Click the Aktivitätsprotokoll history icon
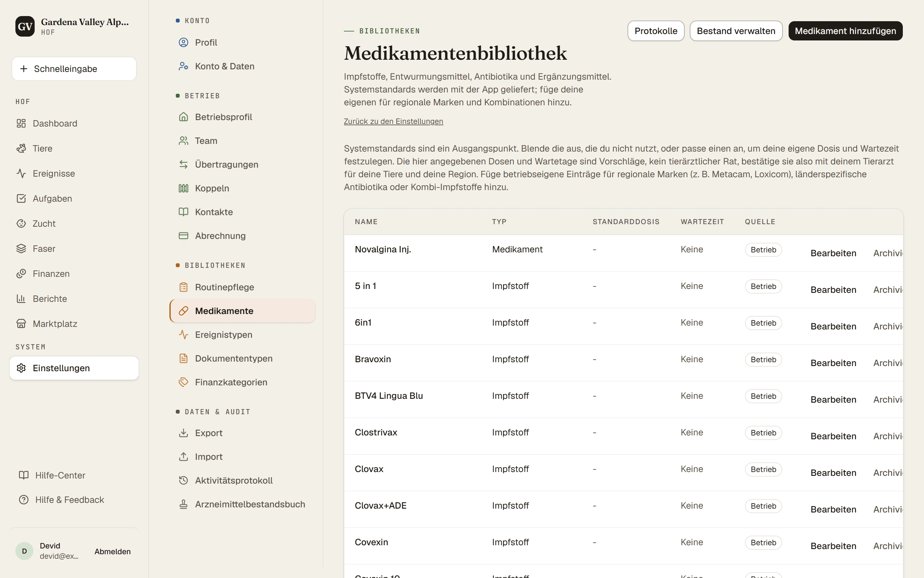 click(x=183, y=480)
